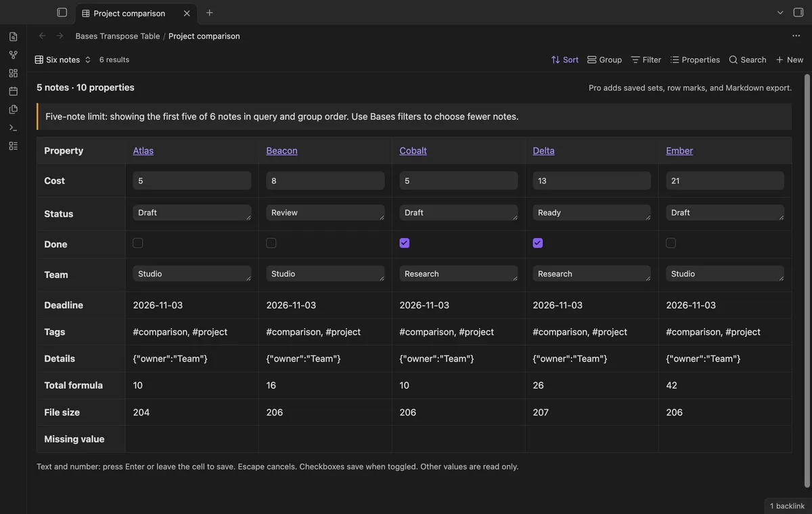
Task: Open daily note calendar icon
Action: tap(14, 91)
